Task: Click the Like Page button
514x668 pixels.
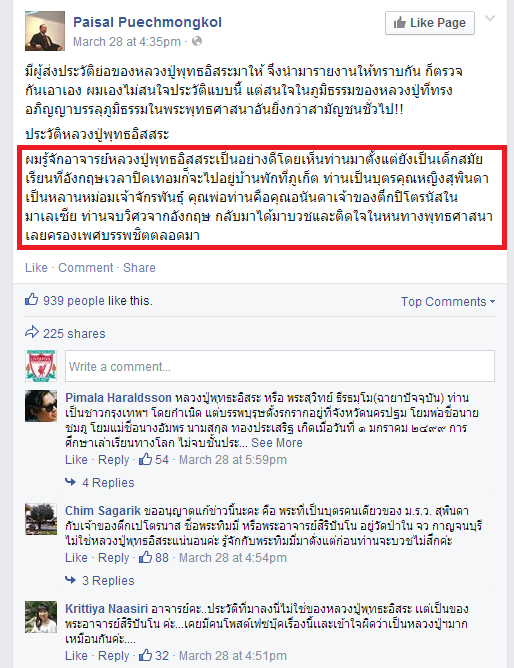Action: [430, 23]
